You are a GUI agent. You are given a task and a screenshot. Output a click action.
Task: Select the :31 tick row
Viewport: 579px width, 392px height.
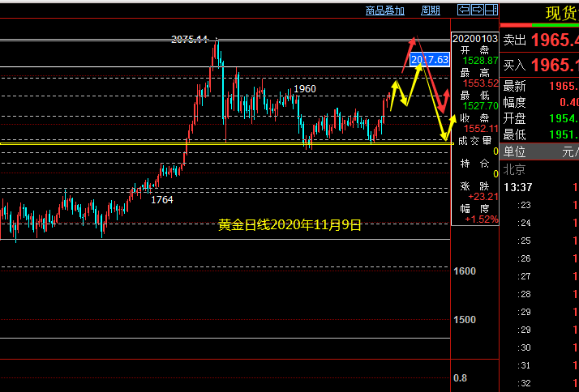(539, 365)
